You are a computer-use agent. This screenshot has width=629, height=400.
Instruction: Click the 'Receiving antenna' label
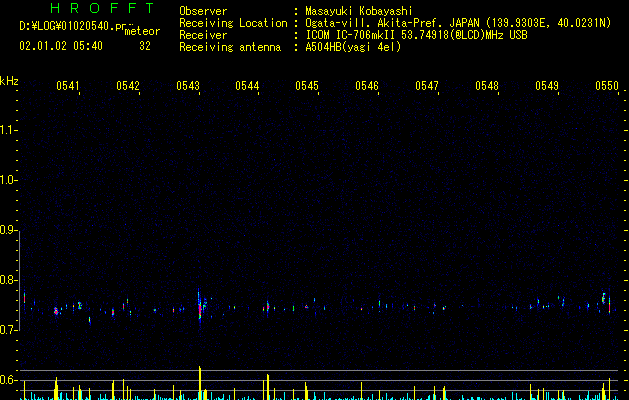point(230,47)
